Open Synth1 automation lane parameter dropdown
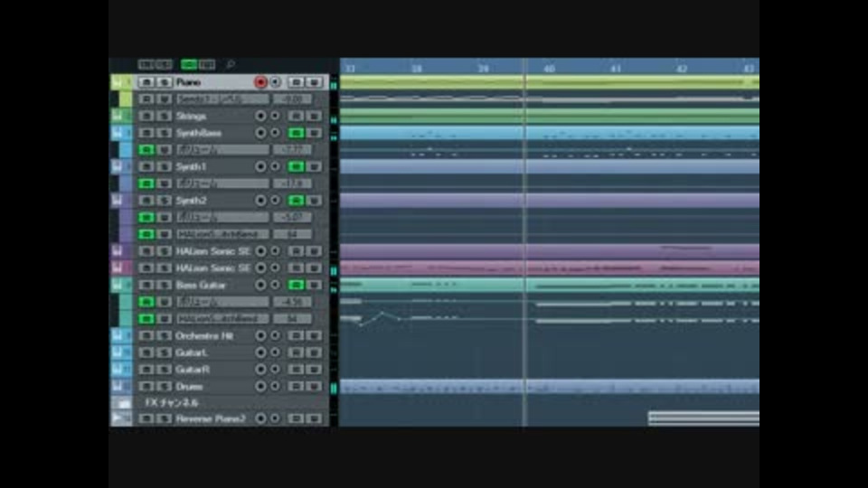Screen dimensions: 868x488 coord(222,183)
